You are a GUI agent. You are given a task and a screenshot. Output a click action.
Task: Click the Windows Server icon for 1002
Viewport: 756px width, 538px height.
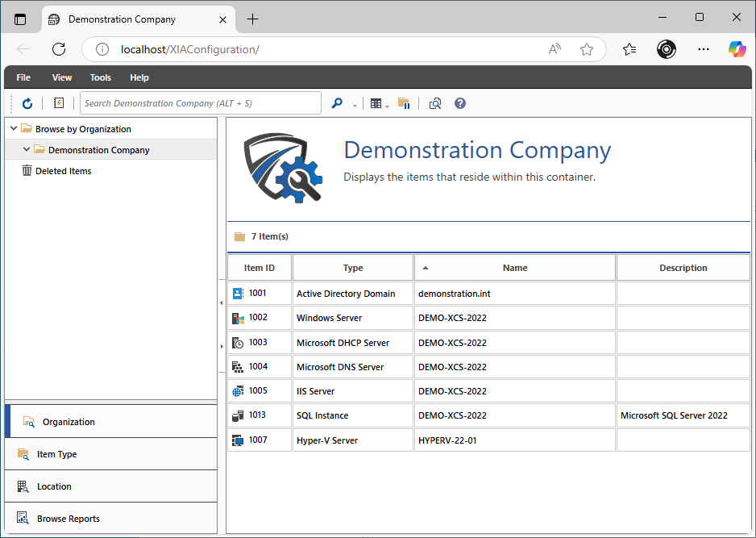click(239, 318)
